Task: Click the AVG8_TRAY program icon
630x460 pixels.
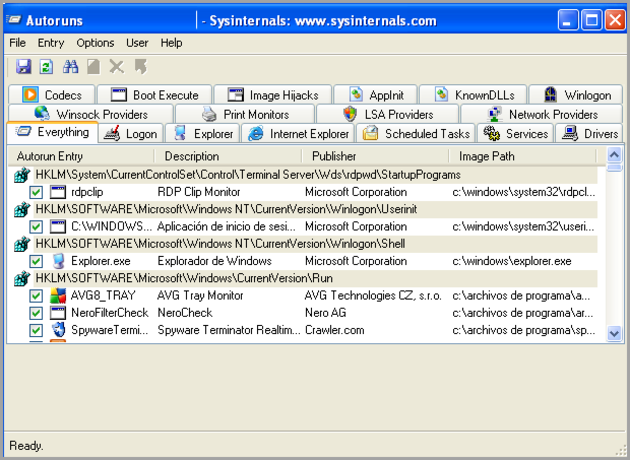Action: pyautogui.click(x=58, y=296)
